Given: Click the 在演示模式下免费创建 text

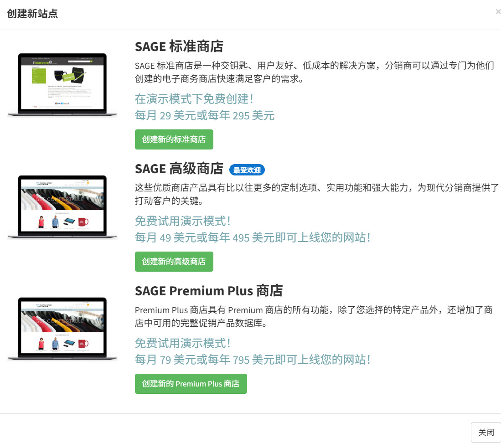Looking at the screenshot, I should point(194,98).
